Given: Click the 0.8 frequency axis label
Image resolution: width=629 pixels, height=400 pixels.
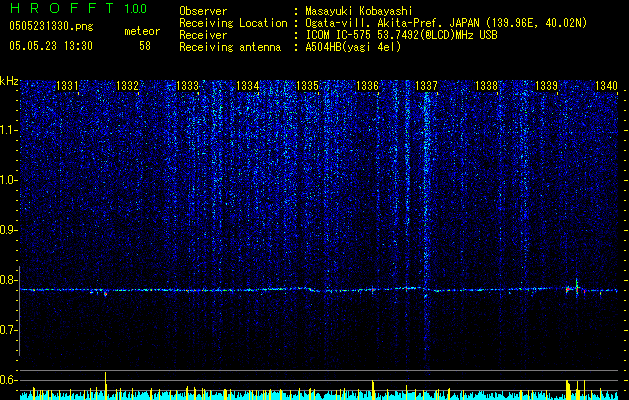Looking at the screenshot, I should click(x=9, y=280).
